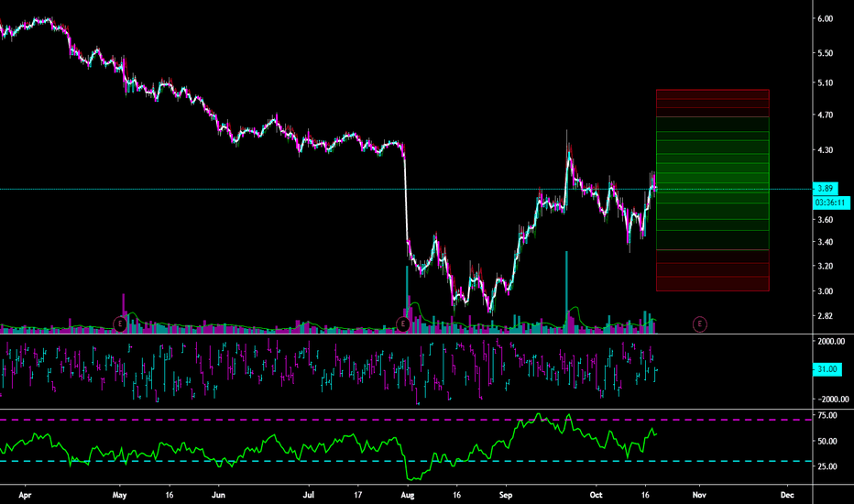Click the Aug date on time axis
The height and width of the screenshot is (504, 854).
(408, 495)
